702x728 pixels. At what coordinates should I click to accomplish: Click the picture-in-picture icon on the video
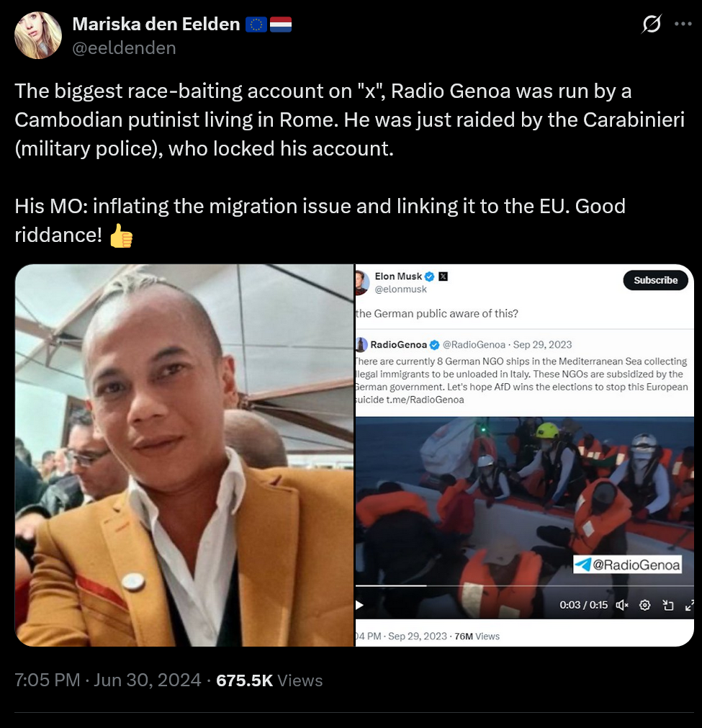pyautogui.click(x=667, y=605)
